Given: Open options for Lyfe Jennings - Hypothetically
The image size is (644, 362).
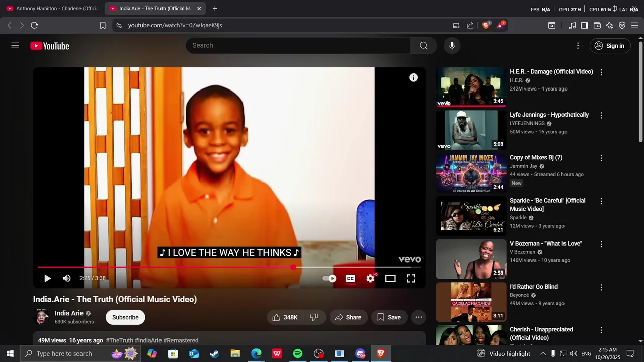Looking at the screenshot, I should click(601, 115).
